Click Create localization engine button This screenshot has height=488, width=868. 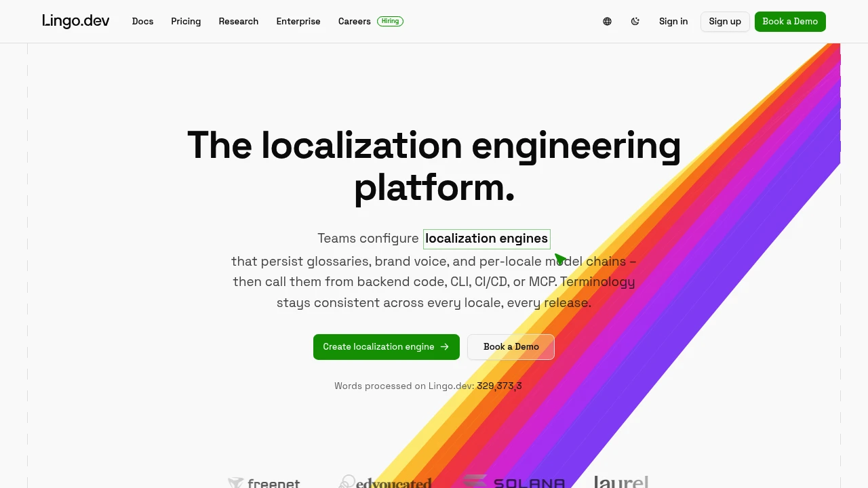(387, 347)
